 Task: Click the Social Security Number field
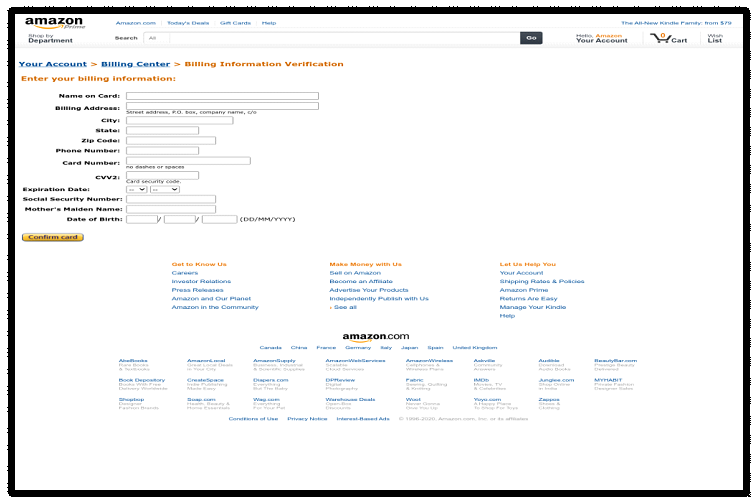coord(171,199)
